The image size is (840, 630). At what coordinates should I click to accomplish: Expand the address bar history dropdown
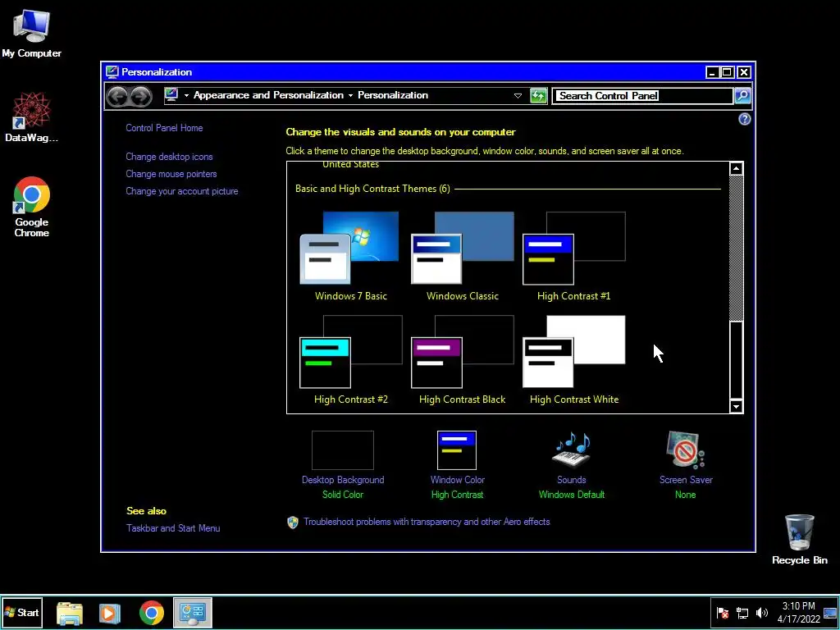(x=518, y=95)
